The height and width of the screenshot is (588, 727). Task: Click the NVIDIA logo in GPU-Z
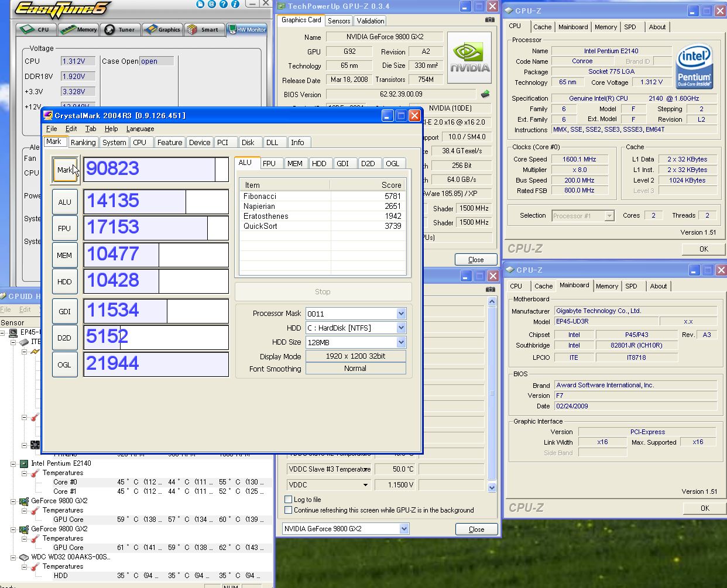[469, 57]
